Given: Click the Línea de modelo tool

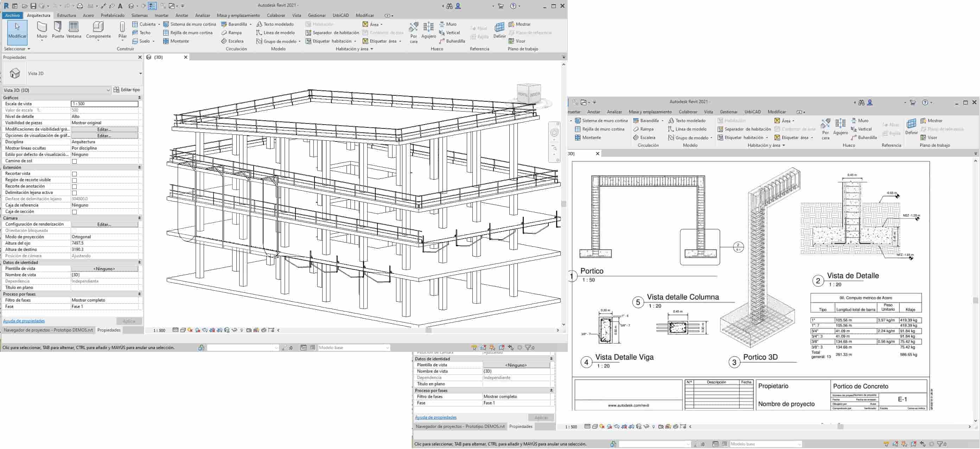Looking at the screenshot, I should tap(275, 33).
